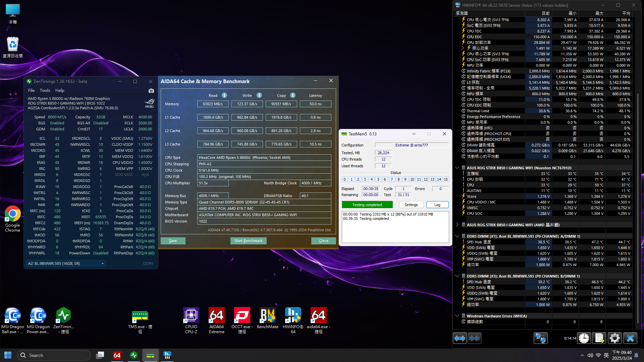Click HWiNFO save report icon

click(x=599, y=338)
